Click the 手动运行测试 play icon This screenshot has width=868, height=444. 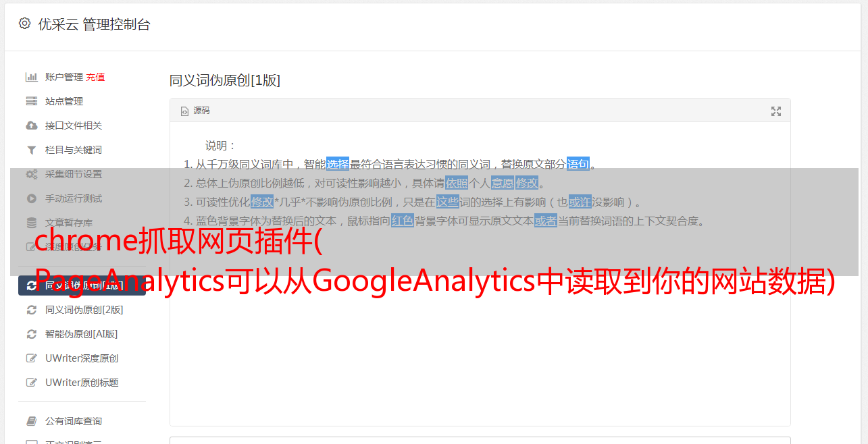pos(31,198)
